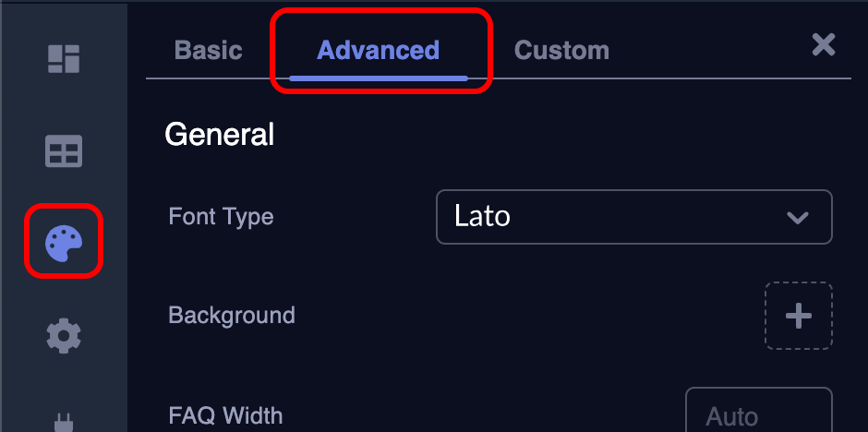Screen dimensions: 868x432
Task: Open the dashboard layout icon in sidebar
Action: click(64, 58)
